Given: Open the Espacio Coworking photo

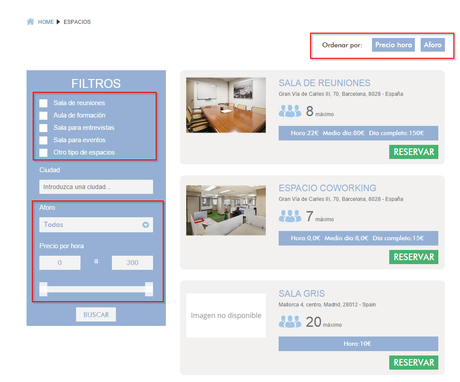Looking at the screenshot, I should pos(226,210).
